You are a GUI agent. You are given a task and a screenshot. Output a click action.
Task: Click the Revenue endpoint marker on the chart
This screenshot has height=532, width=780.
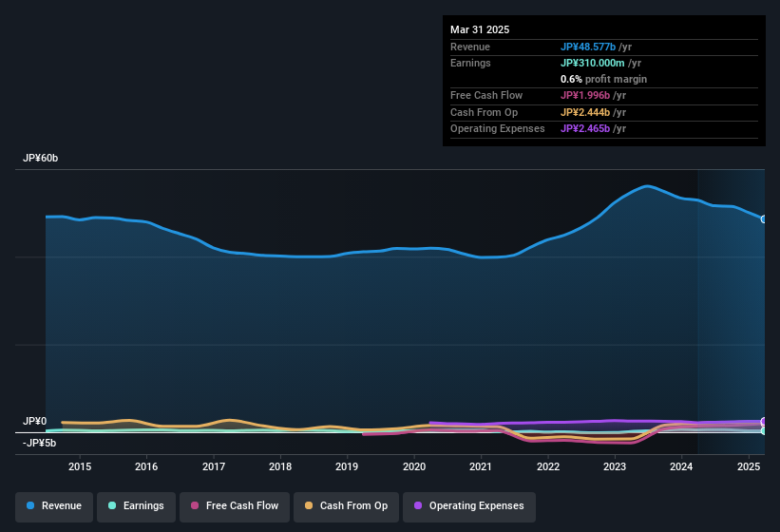pyautogui.click(x=764, y=219)
